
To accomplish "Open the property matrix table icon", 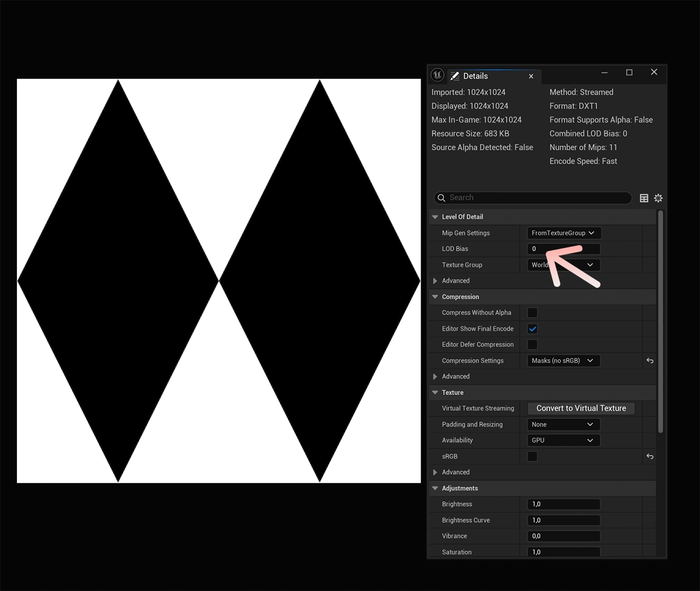I will point(644,198).
